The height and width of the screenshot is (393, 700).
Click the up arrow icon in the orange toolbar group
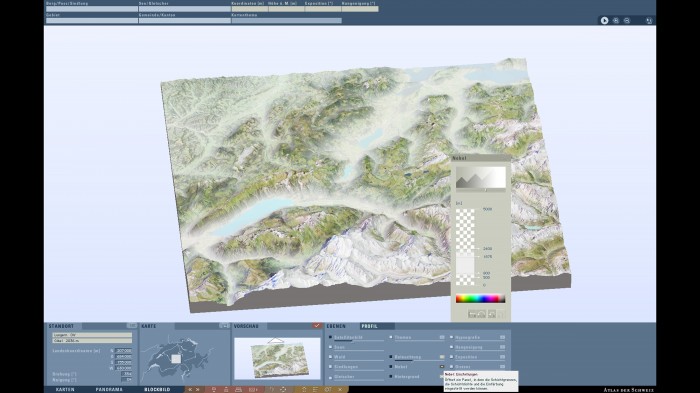tap(304, 389)
